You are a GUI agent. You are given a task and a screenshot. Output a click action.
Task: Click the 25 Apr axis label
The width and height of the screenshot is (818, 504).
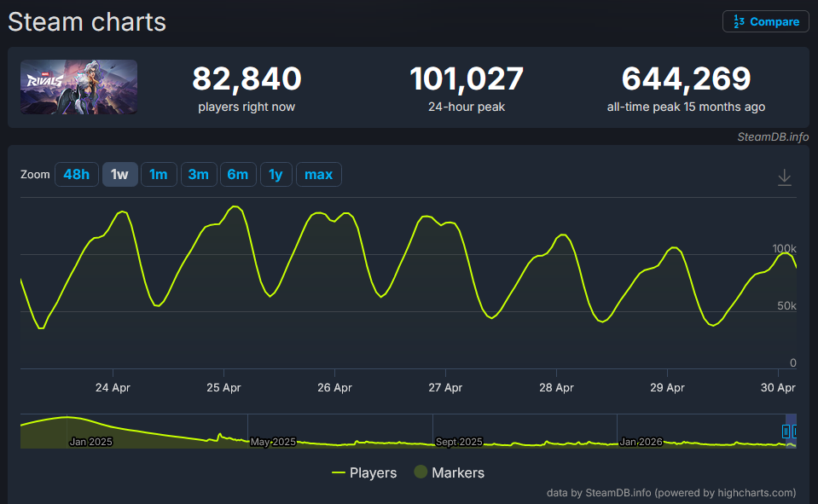[223, 388]
